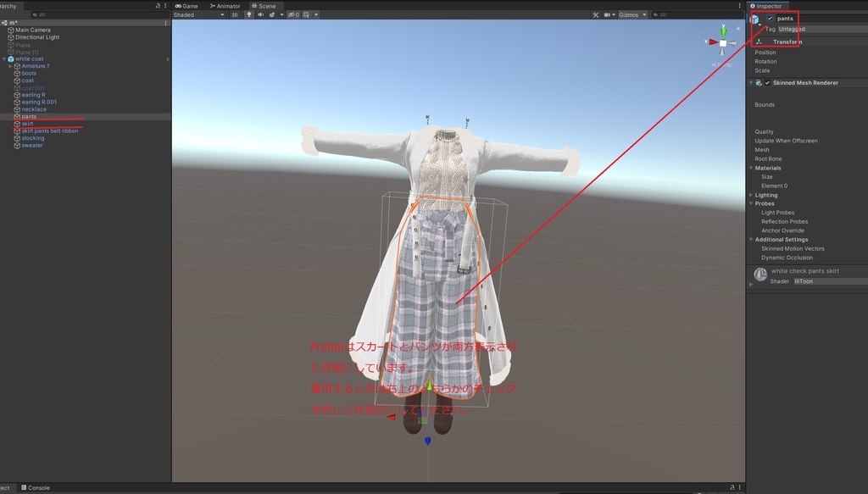The height and width of the screenshot is (494, 868).
Task: Collapse the Materials section
Action: 751,168
